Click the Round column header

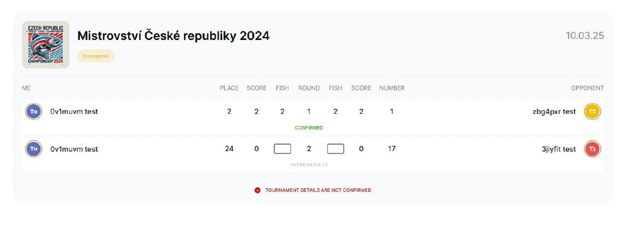309,88
